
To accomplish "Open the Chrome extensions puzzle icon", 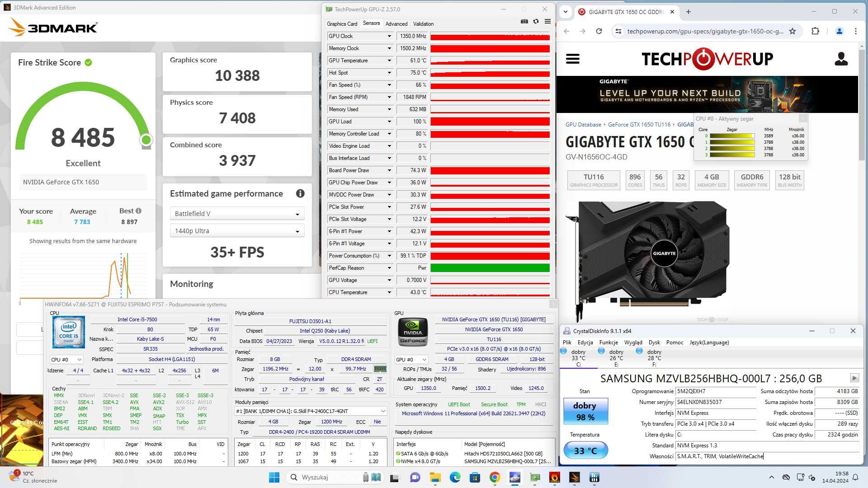I will 815,31.
